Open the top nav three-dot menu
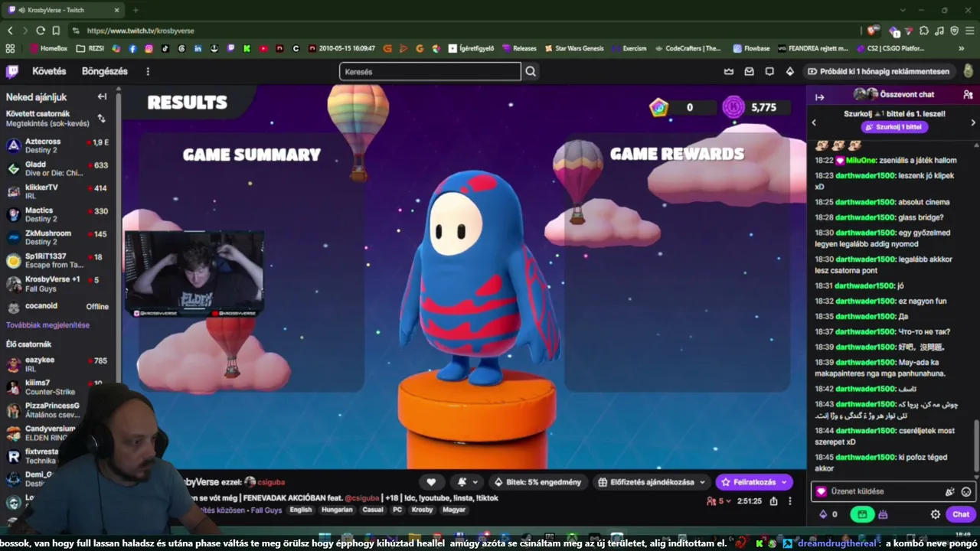Screen dimensions: 980x551 (148, 71)
